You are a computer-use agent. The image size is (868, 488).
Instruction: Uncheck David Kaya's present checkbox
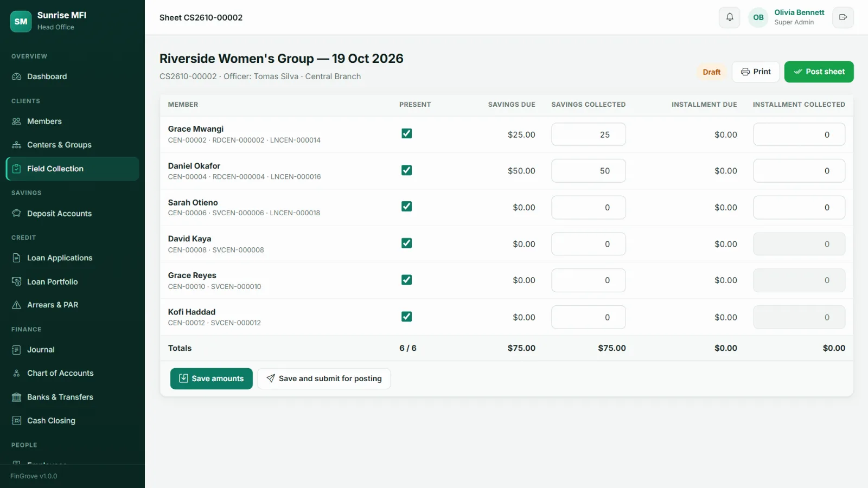(x=406, y=243)
